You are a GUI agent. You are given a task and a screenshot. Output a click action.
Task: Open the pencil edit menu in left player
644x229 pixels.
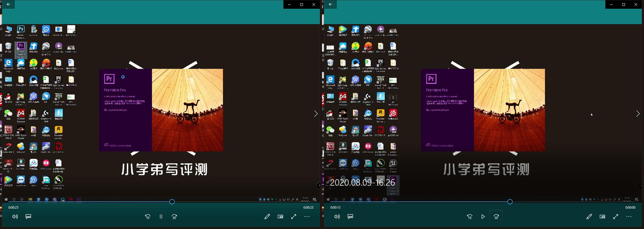coord(267,217)
